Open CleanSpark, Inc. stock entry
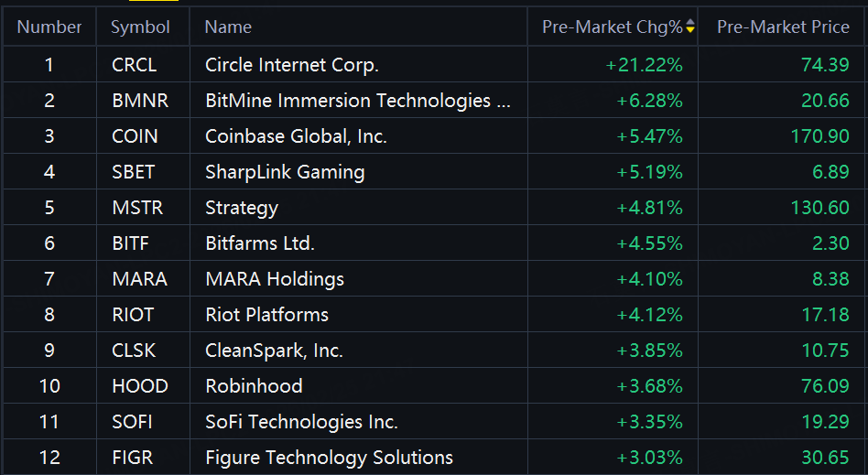Viewport: 868px width, 475px height. (434, 350)
